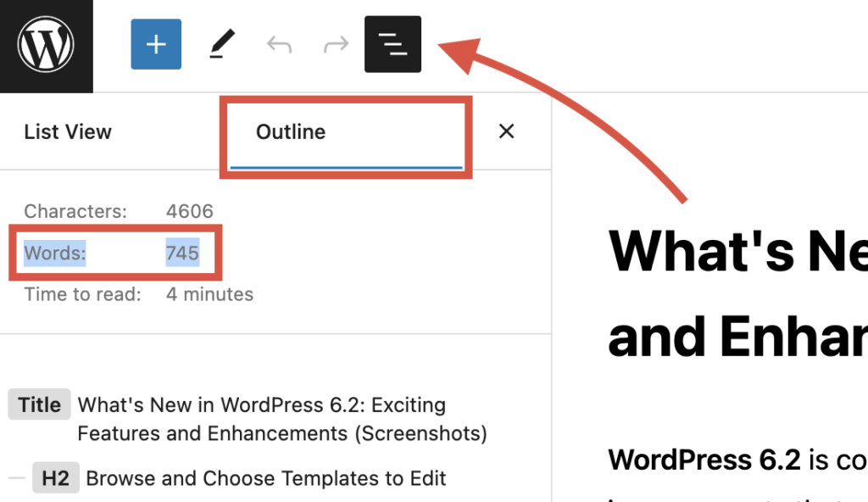This screenshot has width=868, height=502.
Task: Toggle the Document Overview button
Action: click(392, 44)
